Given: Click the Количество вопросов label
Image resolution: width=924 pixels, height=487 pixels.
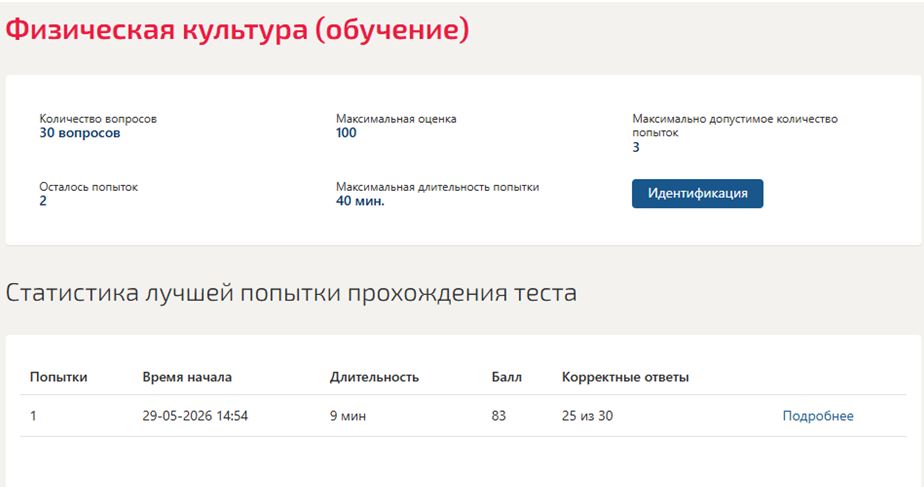Looking at the screenshot, I should tap(98, 119).
